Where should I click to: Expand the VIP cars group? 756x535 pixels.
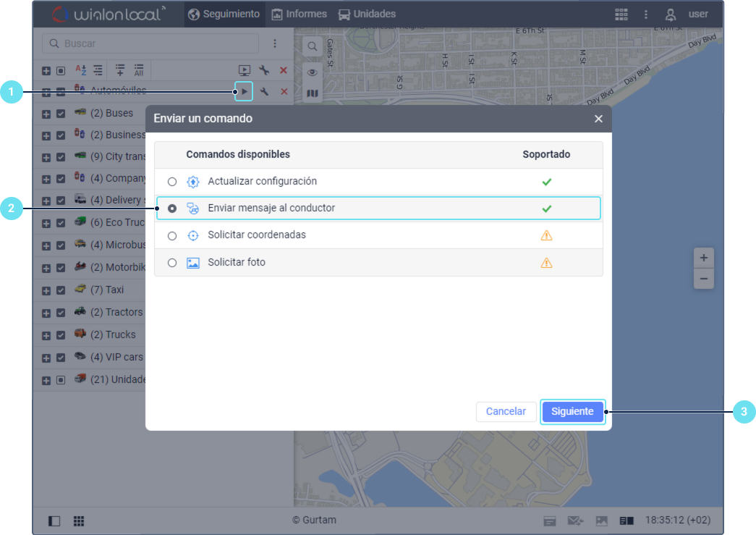click(x=46, y=358)
